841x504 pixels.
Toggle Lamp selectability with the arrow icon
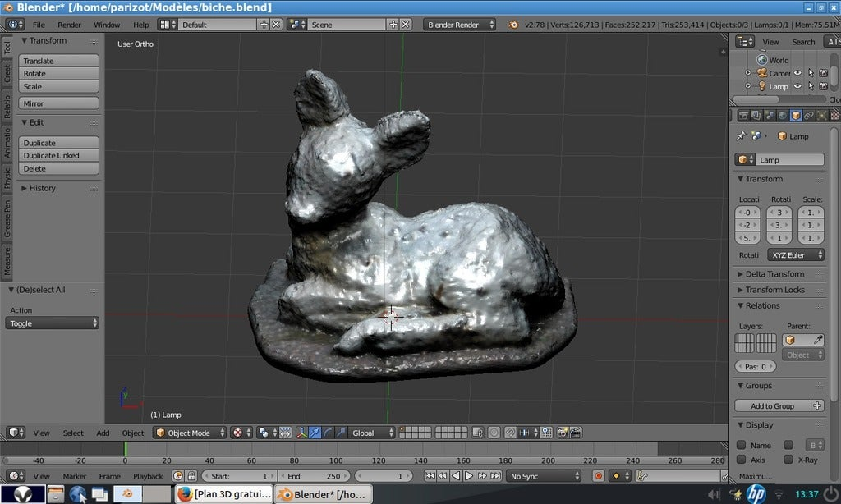click(x=811, y=85)
